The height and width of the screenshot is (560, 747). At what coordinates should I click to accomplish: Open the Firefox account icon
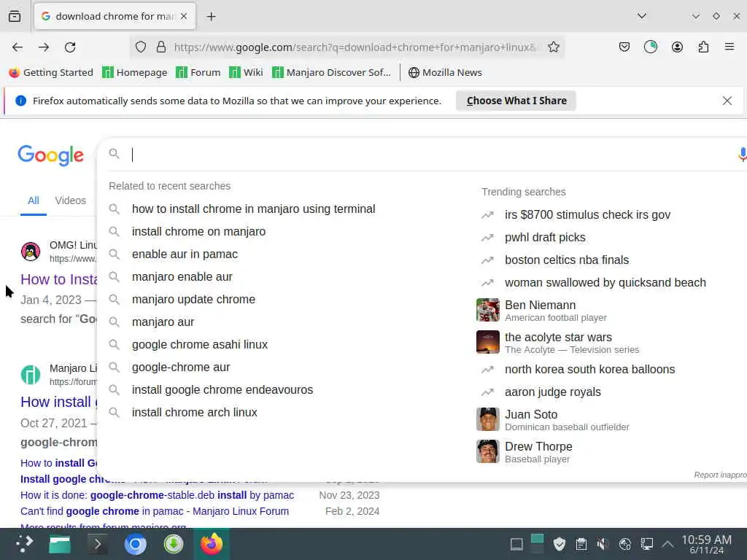click(677, 47)
